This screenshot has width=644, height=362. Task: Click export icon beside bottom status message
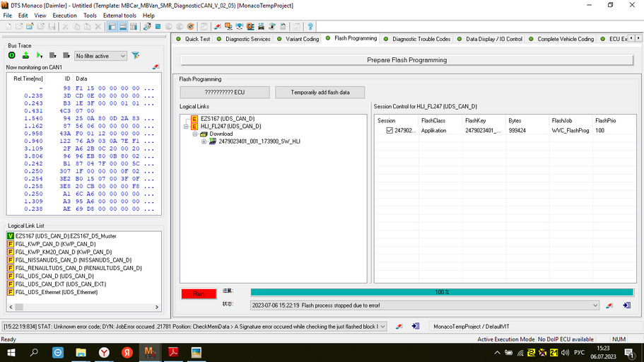click(416, 327)
